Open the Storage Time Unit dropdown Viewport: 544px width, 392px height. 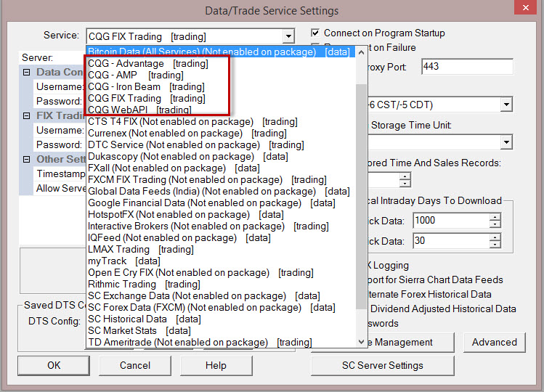pos(506,142)
